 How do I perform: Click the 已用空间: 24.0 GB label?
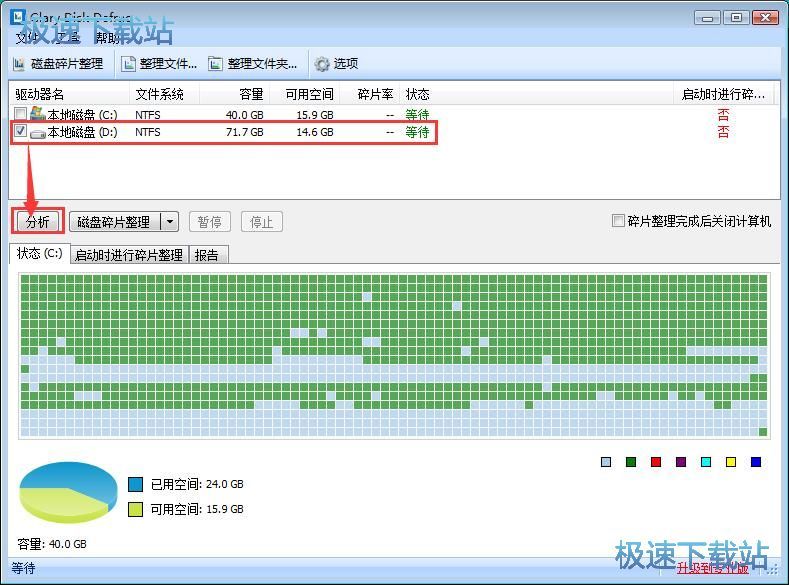(197, 484)
